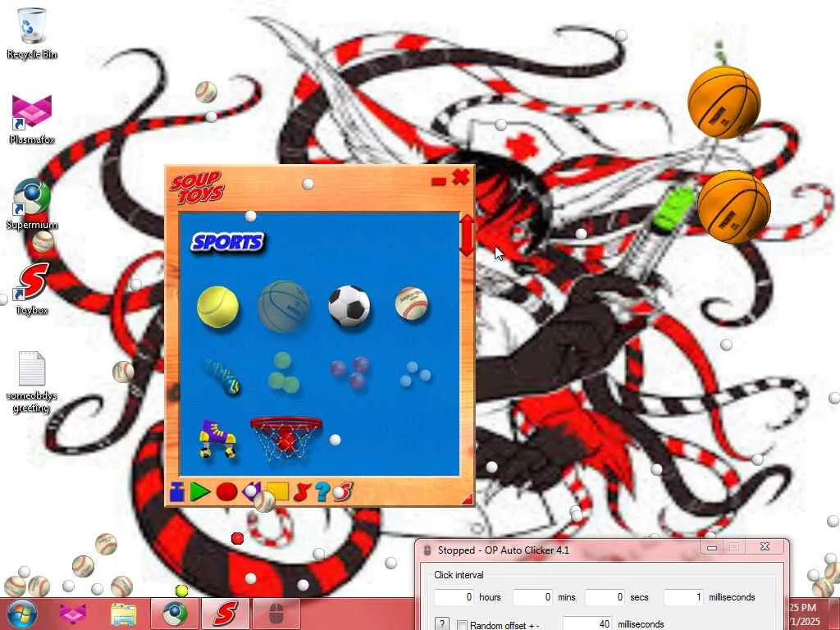This screenshot has width=840, height=630.
Task: Click the taskbar clock
Action: point(804,614)
